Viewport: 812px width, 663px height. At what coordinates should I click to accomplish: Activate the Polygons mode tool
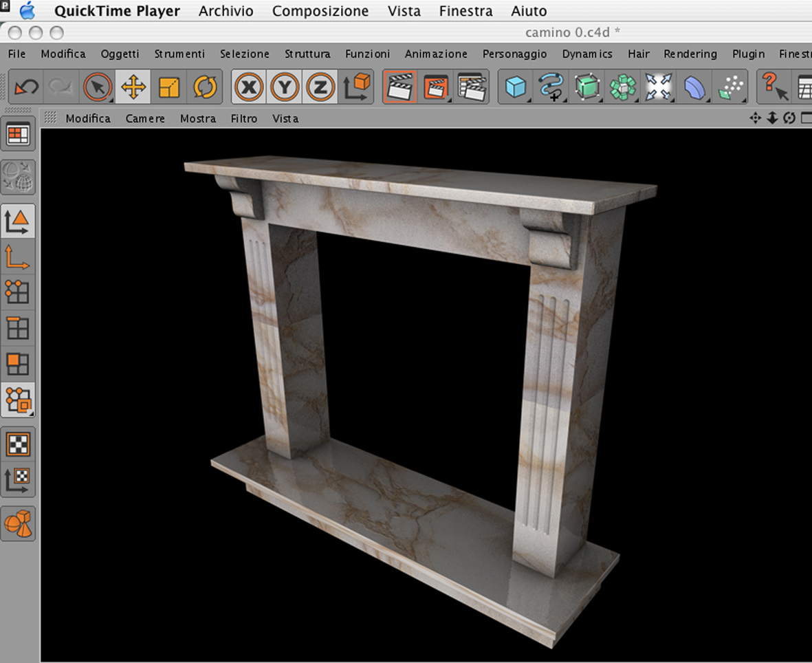pos(17,364)
